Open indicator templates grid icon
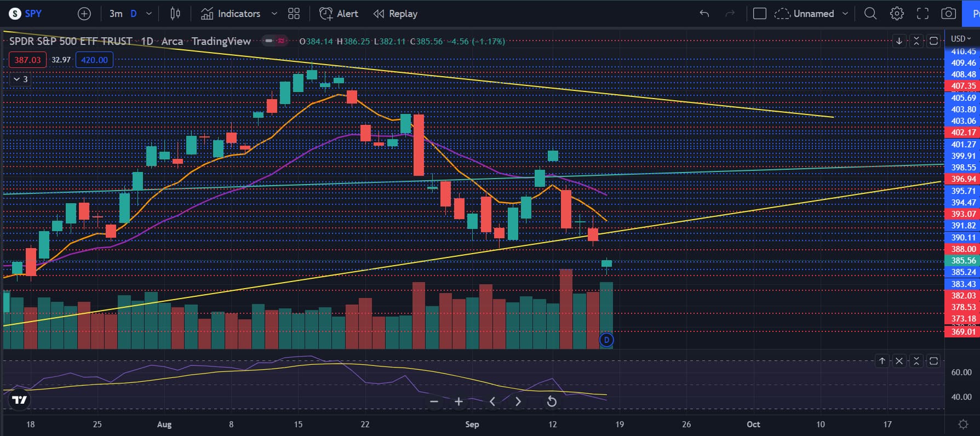The height and width of the screenshot is (436, 980). (x=294, y=14)
